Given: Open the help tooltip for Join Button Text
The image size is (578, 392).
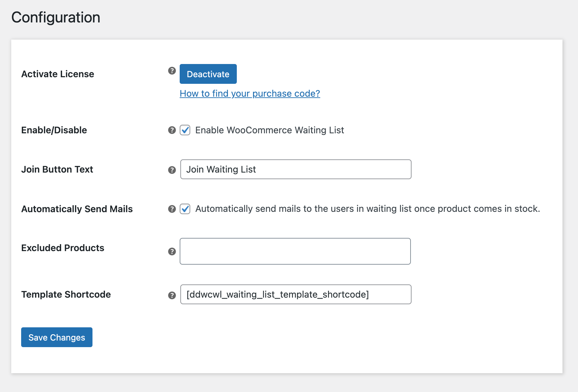Looking at the screenshot, I should [x=172, y=170].
